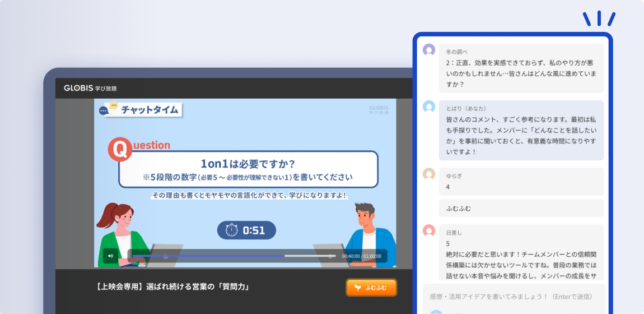Click the message starting 皆さんのコメント
The image size is (644, 314).
pos(521,130)
